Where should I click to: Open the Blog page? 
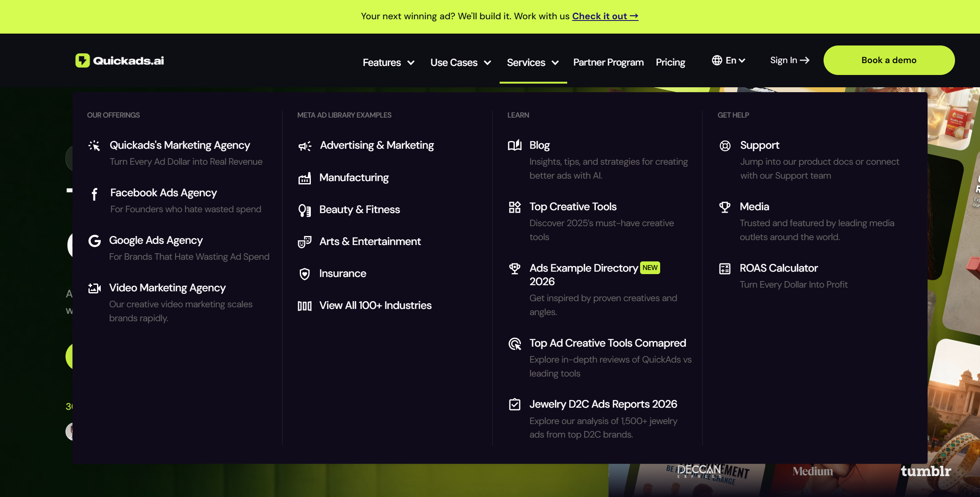coord(540,145)
